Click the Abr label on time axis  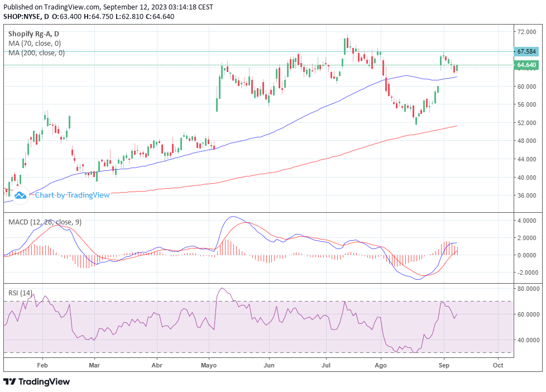(157, 365)
